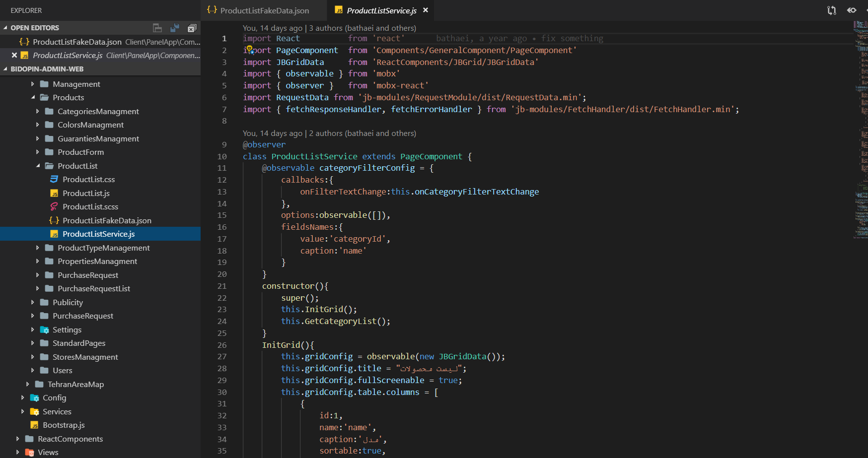868x458 pixels.
Task: Click the Open Changes preview icon at top right
Action: 851,10
